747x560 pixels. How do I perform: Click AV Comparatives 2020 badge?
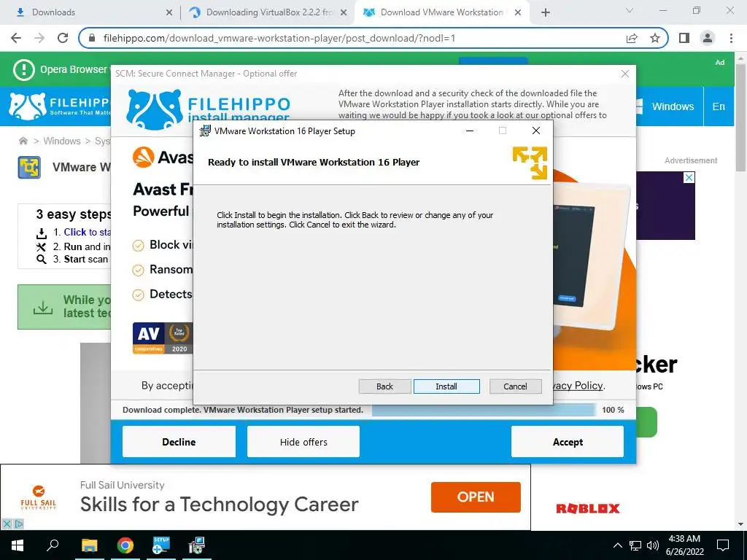pos(163,338)
